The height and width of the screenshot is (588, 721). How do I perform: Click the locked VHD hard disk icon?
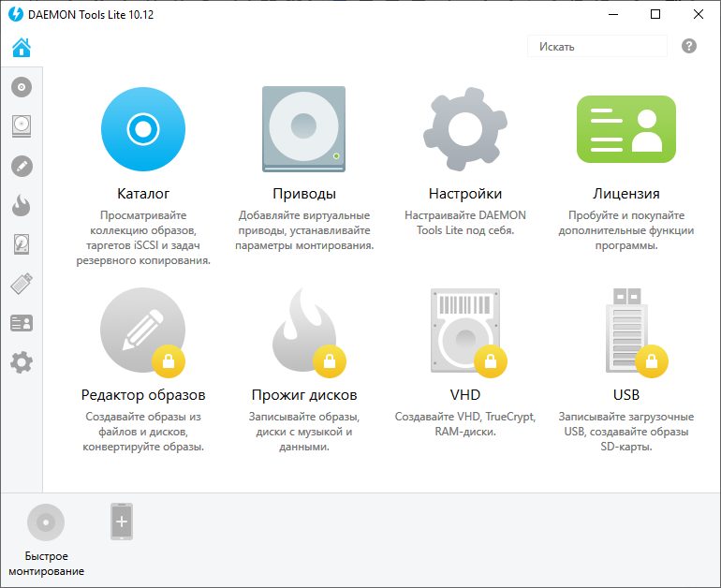click(464, 331)
